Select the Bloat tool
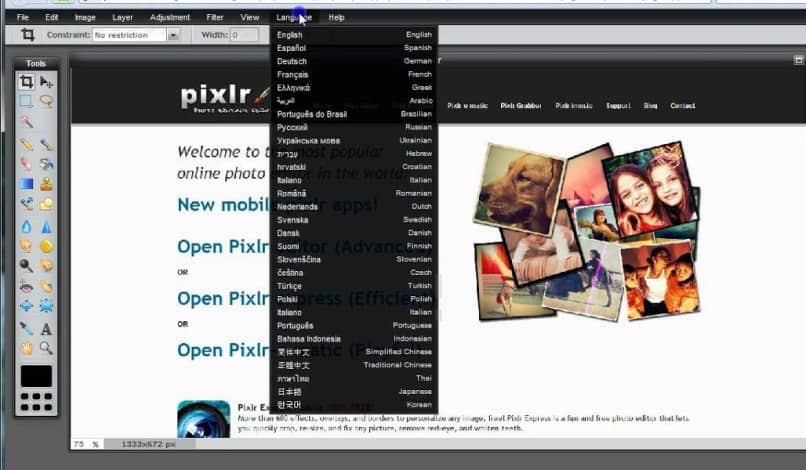Image resolution: width=806 pixels, height=470 pixels. 26,306
